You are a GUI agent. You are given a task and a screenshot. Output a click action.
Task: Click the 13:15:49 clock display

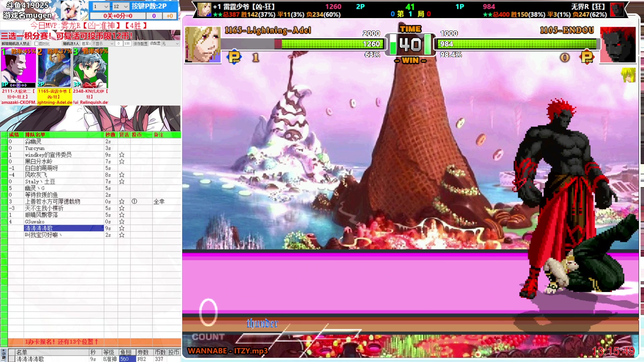pyautogui.click(x=613, y=351)
